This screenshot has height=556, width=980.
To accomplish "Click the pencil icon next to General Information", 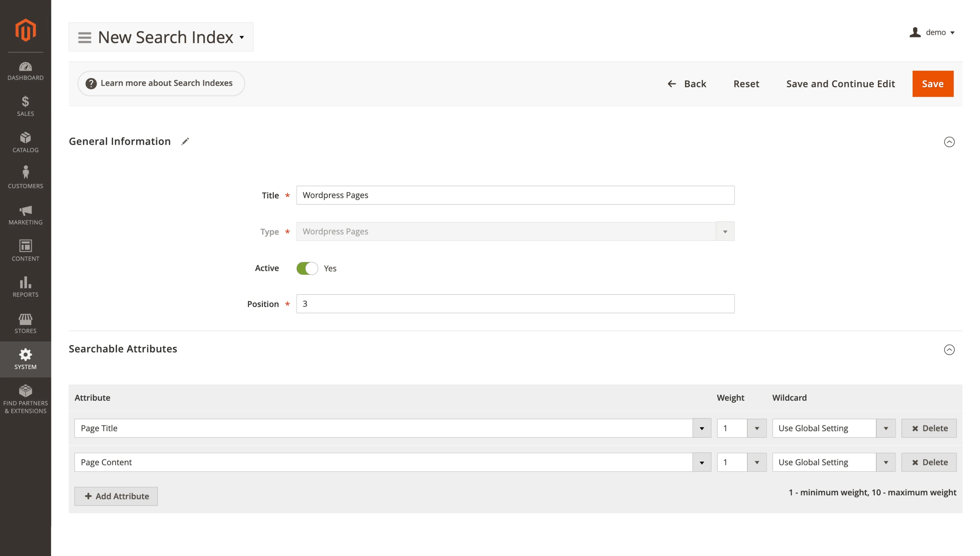I will click(x=185, y=142).
